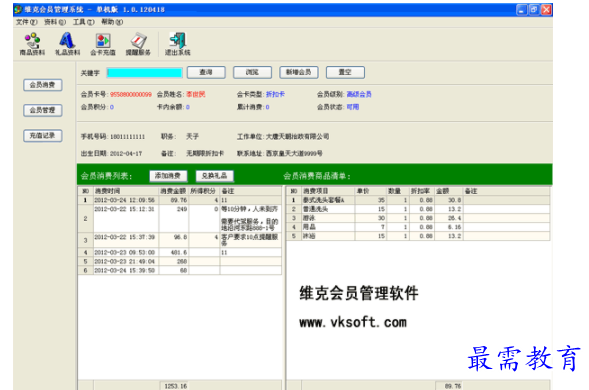Viewport: 589px width, 390px height.
Task: Click the consumption total 1253.16
Action: click(x=175, y=386)
